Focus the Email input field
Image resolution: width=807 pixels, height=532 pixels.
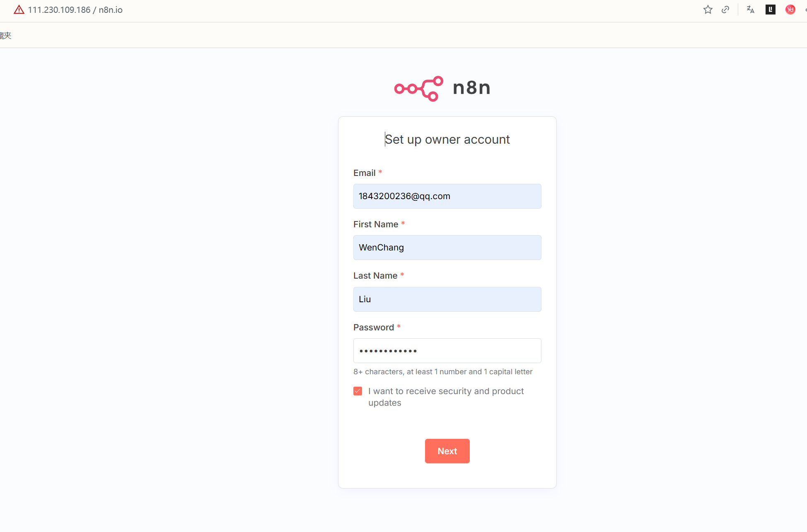pos(447,196)
